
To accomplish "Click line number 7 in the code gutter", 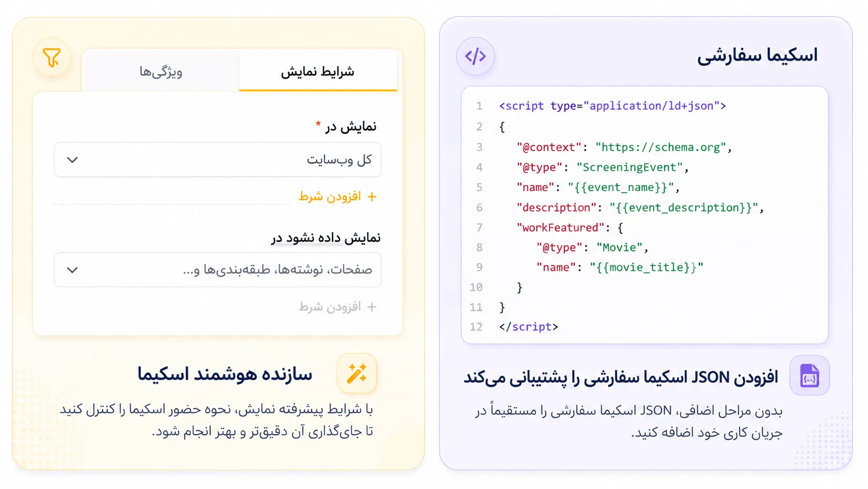I will point(479,228).
